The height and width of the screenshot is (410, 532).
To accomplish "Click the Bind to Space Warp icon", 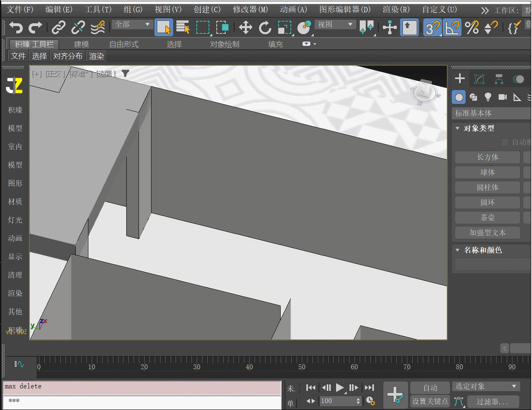I will (98, 28).
